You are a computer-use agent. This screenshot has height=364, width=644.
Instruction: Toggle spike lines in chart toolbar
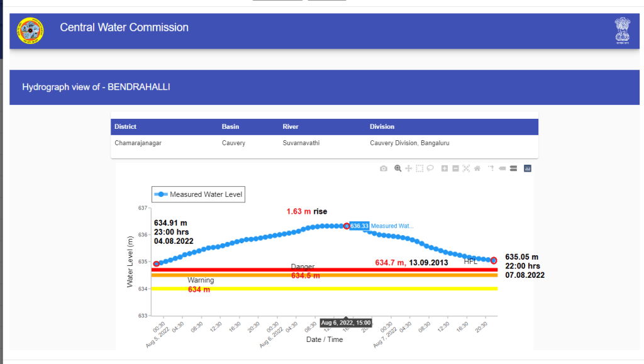pos(491,168)
